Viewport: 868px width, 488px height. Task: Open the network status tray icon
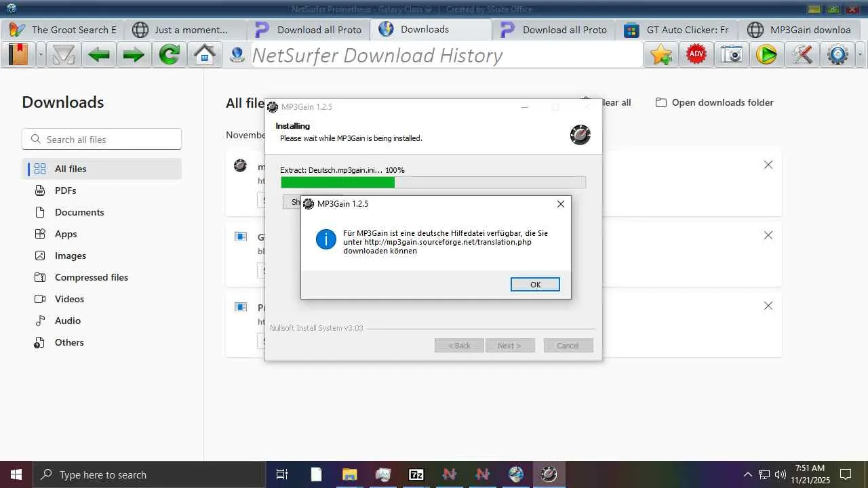(x=764, y=474)
